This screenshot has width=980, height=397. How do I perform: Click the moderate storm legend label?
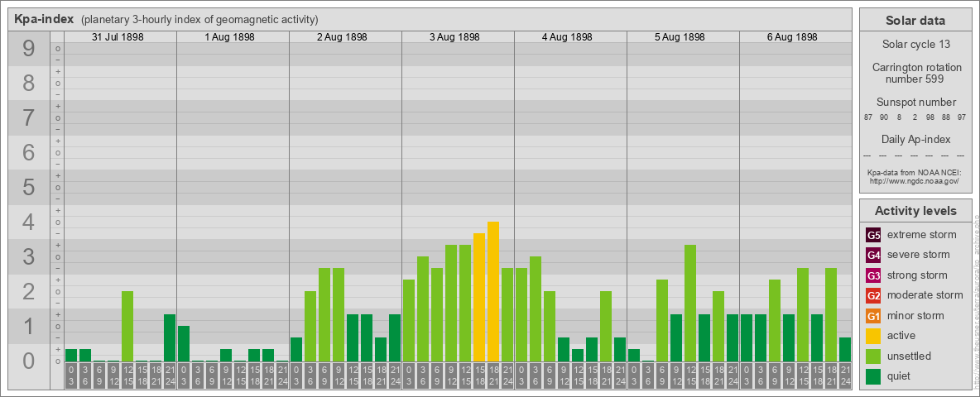[925, 295]
